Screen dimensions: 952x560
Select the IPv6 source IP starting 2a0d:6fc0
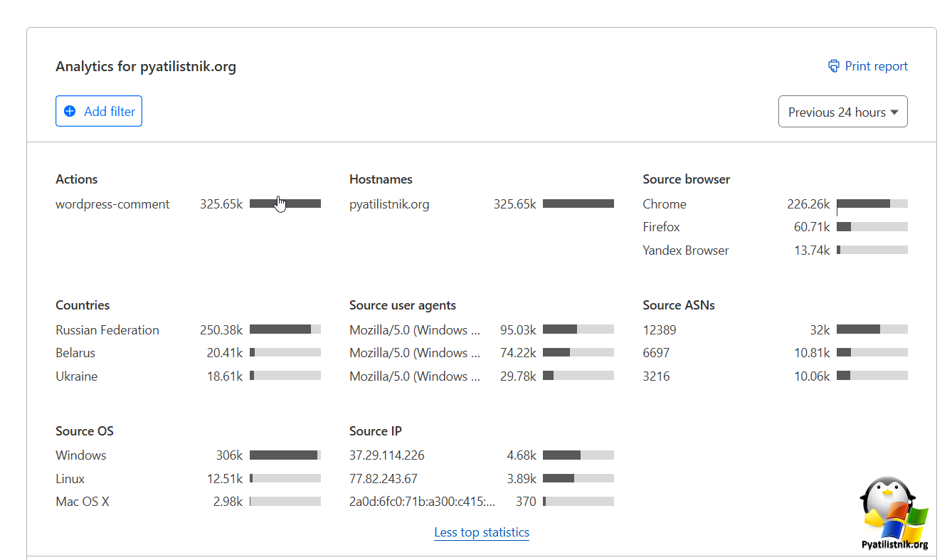(x=423, y=502)
